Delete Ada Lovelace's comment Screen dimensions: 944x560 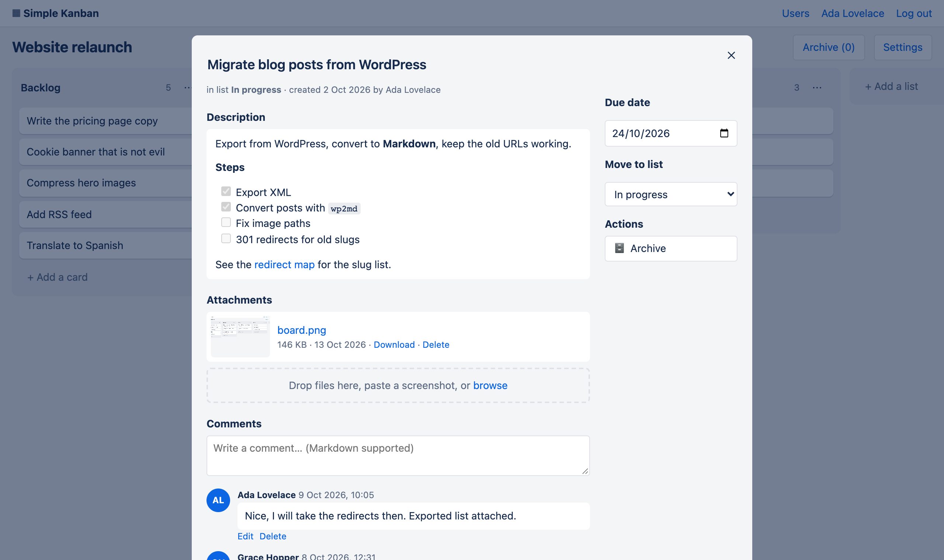[x=273, y=536]
